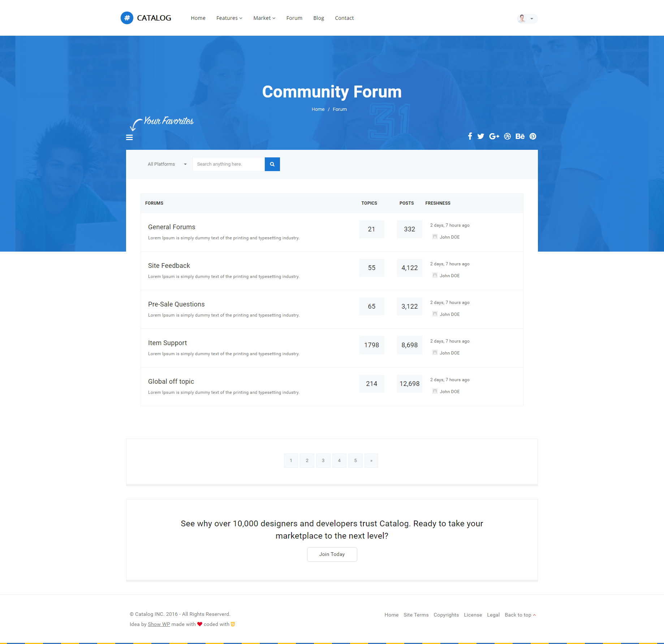Click the Catalog hashtag logo
This screenshot has width=664, height=644.
click(x=127, y=18)
